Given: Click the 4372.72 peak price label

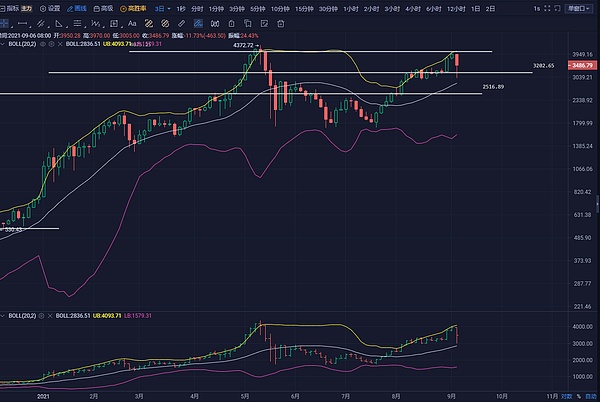Looking at the screenshot, I should click(x=242, y=46).
